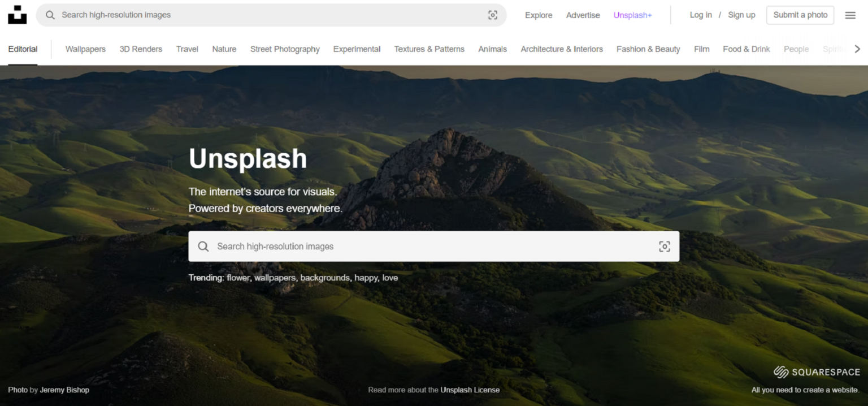
Task: Click the Submit a photo button
Action: point(800,15)
